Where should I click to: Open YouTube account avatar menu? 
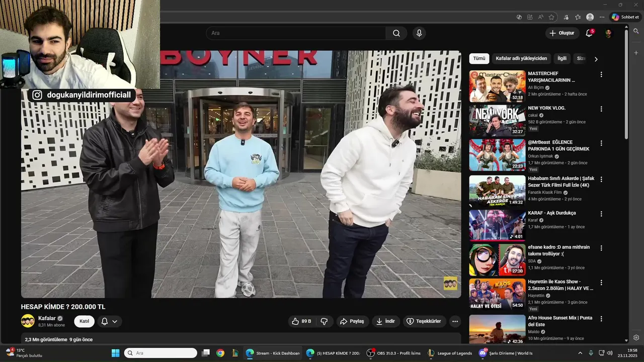[608, 33]
